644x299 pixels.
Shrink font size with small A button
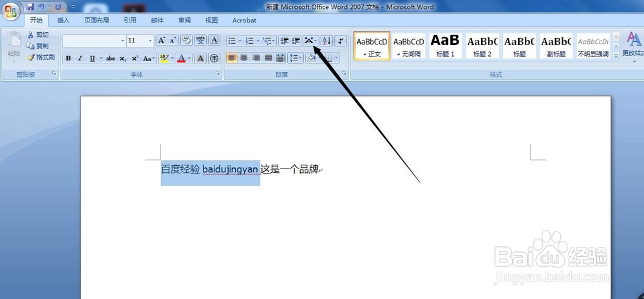(x=173, y=41)
